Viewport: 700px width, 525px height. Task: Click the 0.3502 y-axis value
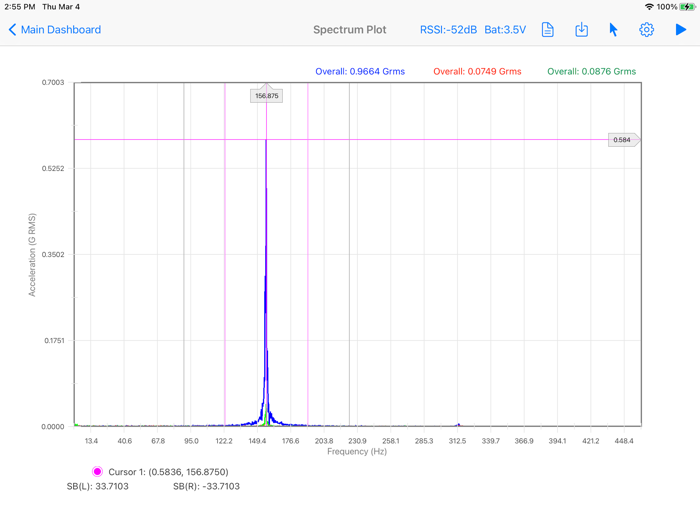pos(53,254)
